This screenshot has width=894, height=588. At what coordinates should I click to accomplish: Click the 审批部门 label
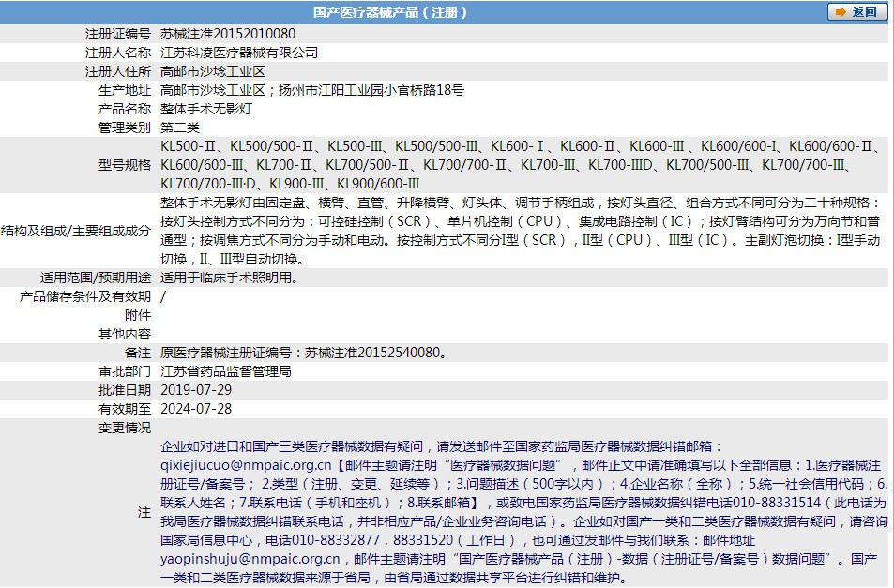pyautogui.click(x=125, y=371)
